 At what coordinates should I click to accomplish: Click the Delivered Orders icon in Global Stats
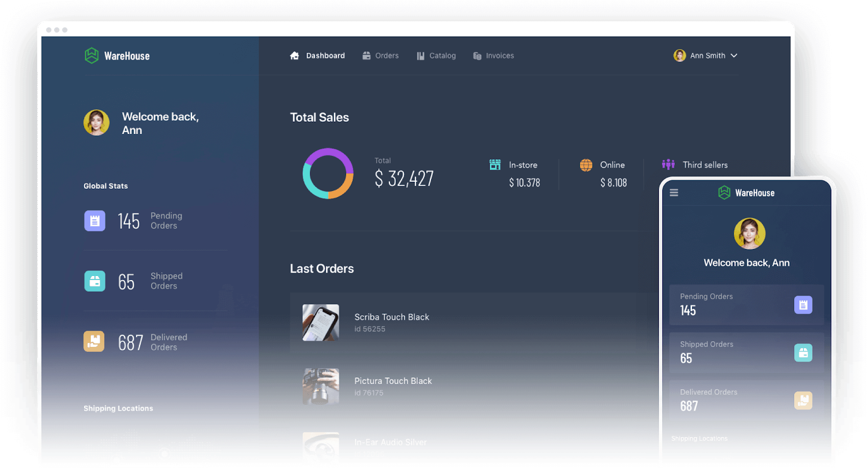(94, 341)
